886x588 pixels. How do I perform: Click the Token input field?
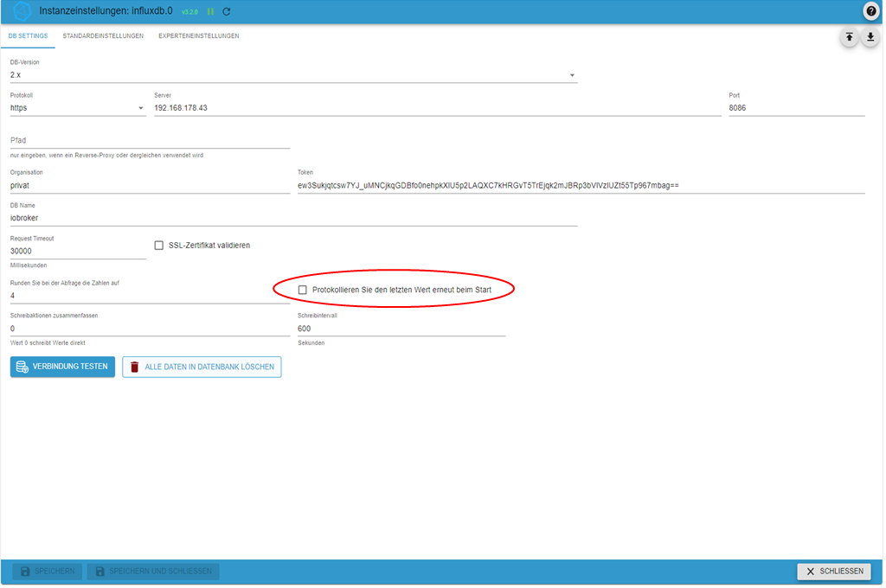point(581,185)
